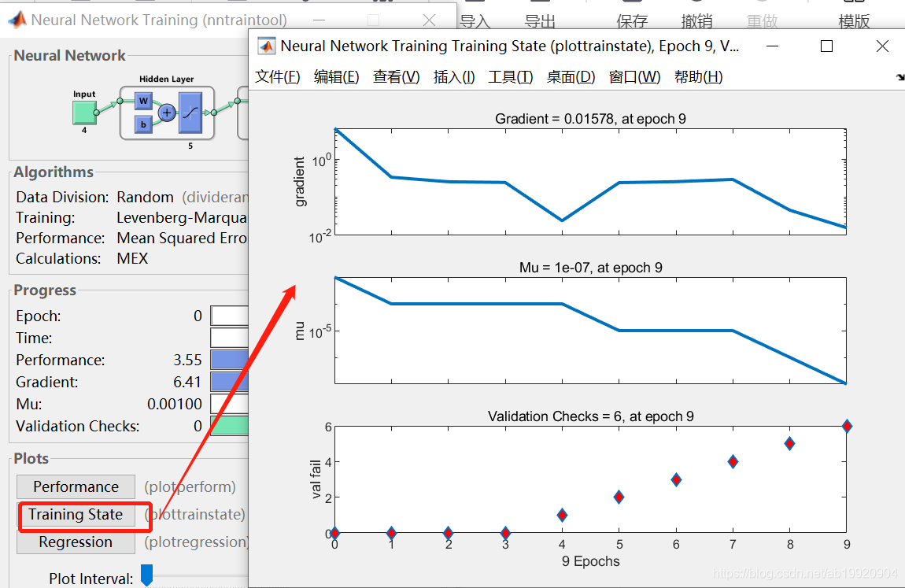The width and height of the screenshot is (905, 588).
Task: Click the mu line plot axes
Action: point(590,331)
